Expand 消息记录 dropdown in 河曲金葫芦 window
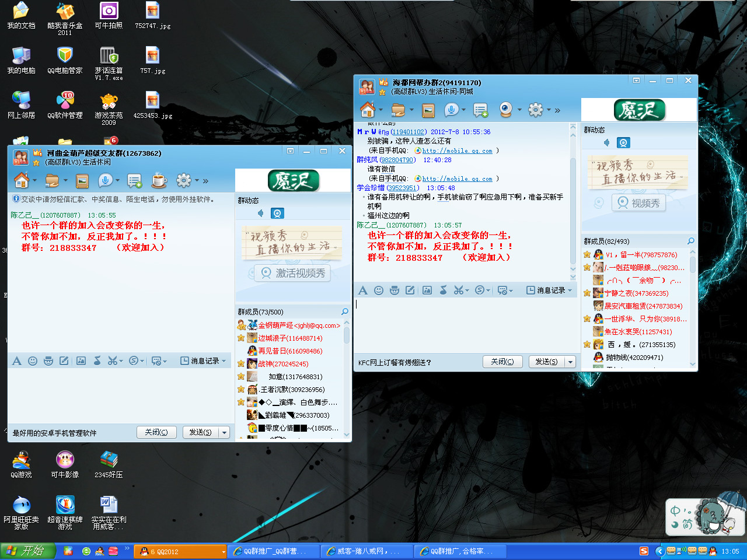Screen dimensions: 747x560 [x=224, y=361]
